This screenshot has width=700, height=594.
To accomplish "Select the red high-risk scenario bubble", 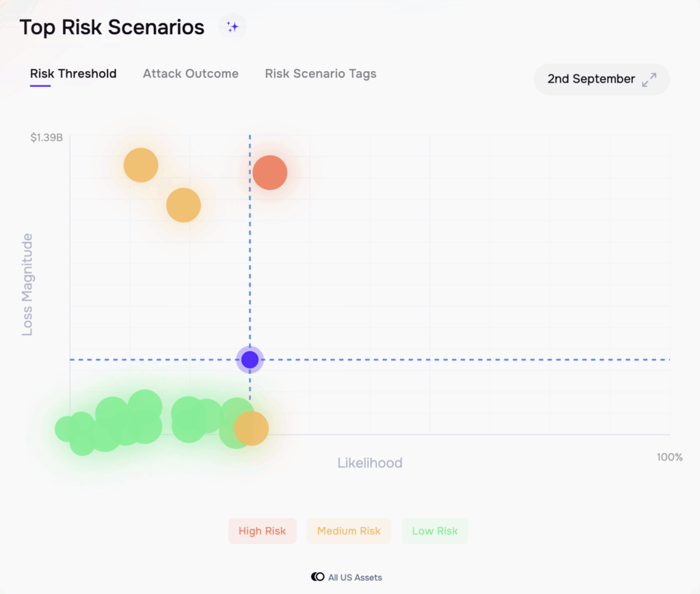I will pyautogui.click(x=270, y=172).
